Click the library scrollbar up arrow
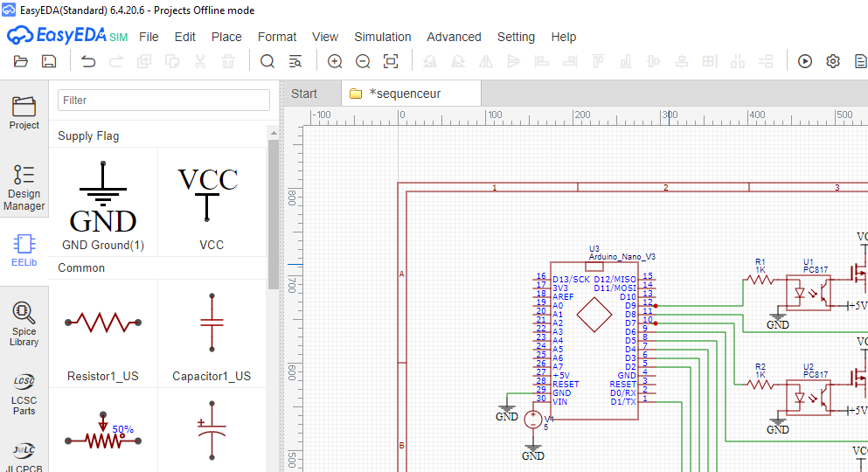868x472 pixels. pyautogui.click(x=274, y=134)
